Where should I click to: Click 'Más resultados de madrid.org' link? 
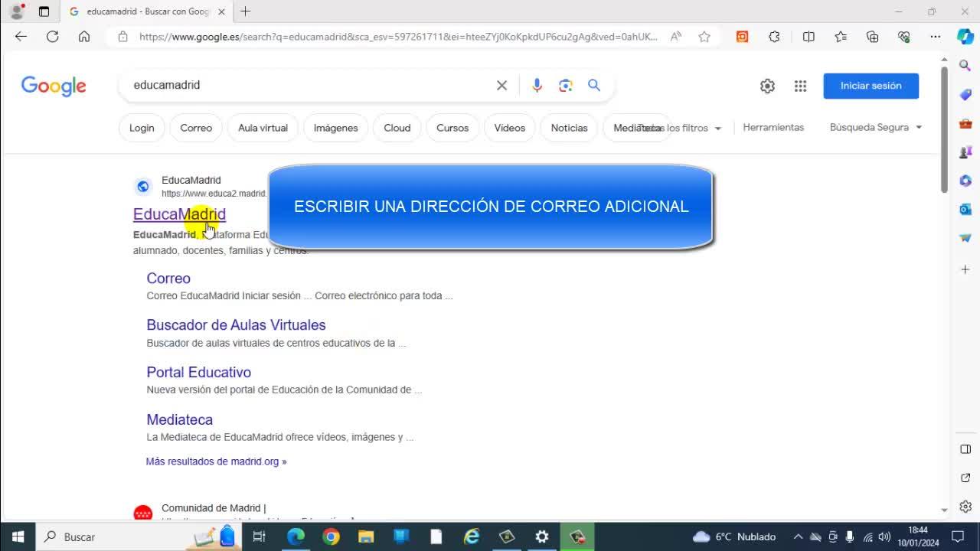coord(216,461)
